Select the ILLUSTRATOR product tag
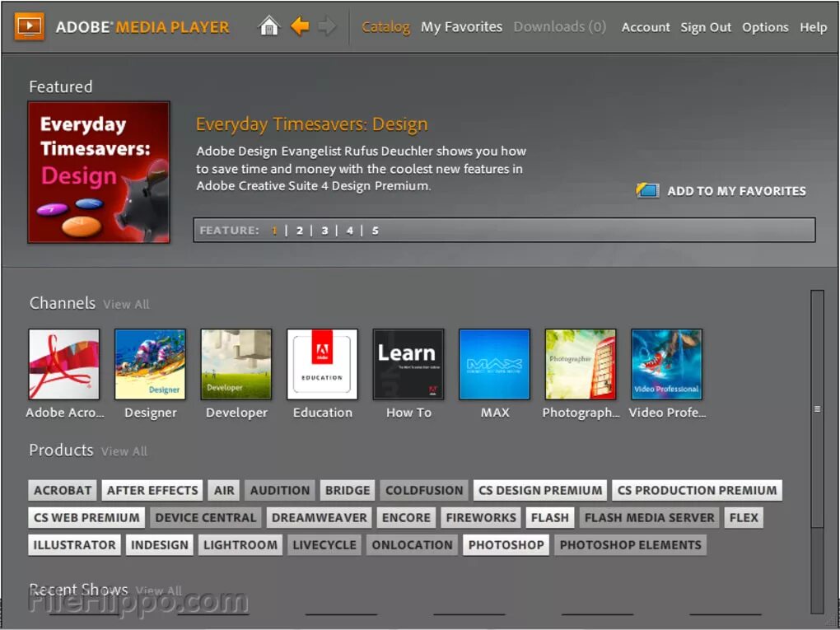Image resolution: width=840 pixels, height=630 pixels. (x=74, y=545)
